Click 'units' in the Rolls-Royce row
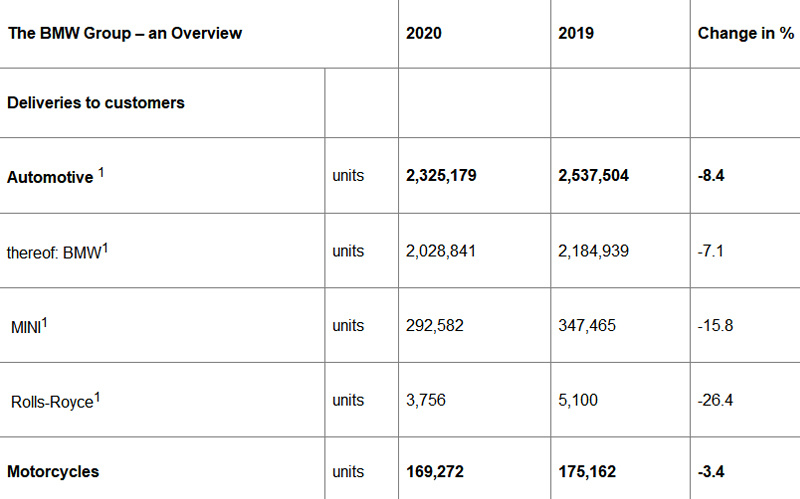800x499 pixels. tap(348, 400)
